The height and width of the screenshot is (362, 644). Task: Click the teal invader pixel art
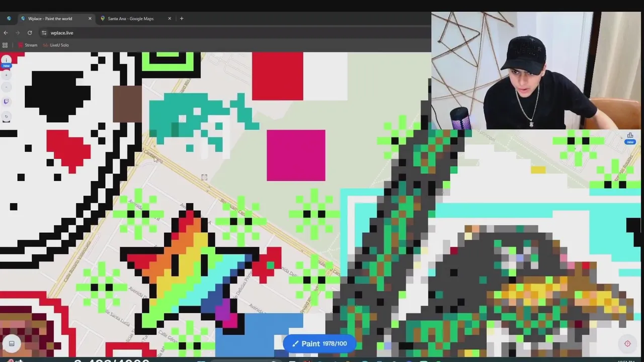point(204,122)
